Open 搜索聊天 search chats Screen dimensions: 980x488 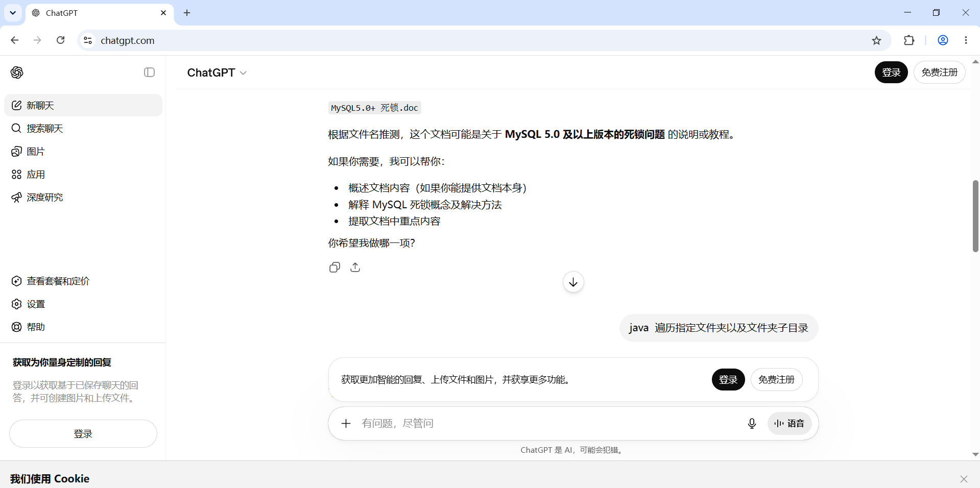click(83, 128)
